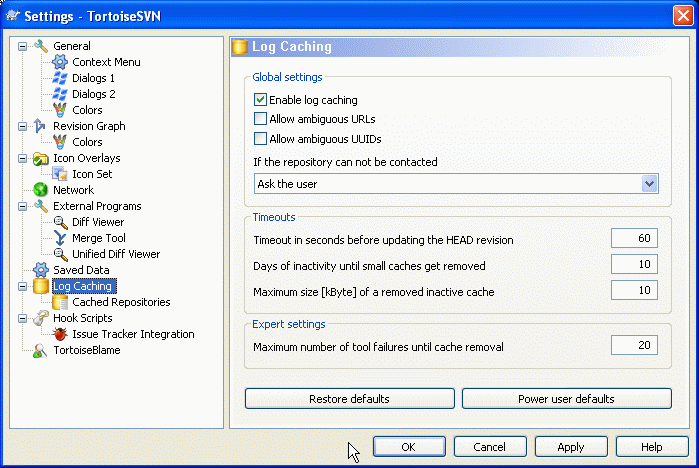Click the Apply button
Image resolution: width=699 pixels, height=468 pixels.
(x=571, y=447)
